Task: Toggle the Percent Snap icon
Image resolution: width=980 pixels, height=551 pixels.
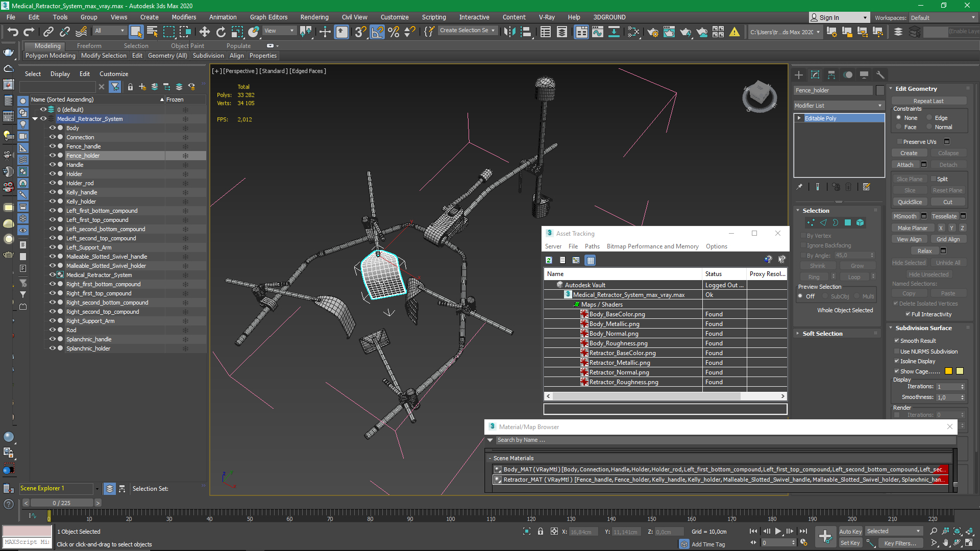Action: tap(394, 32)
